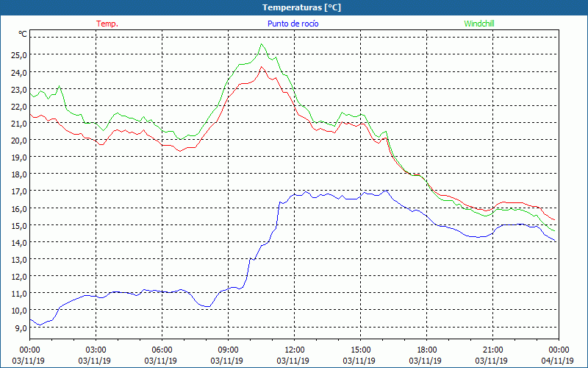The width and height of the screenshot is (588, 368).
Task: Click the 18,0 y-axis value
Action: tap(19, 174)
